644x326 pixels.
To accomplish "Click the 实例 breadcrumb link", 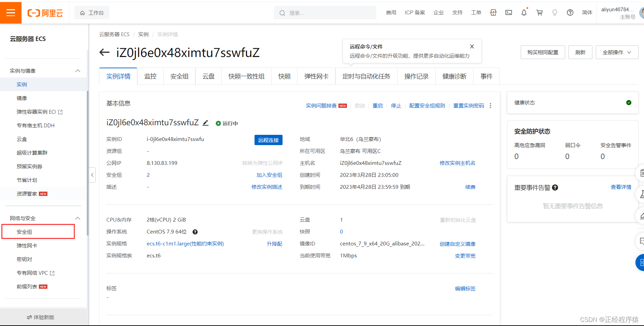I will click(143, 34).
